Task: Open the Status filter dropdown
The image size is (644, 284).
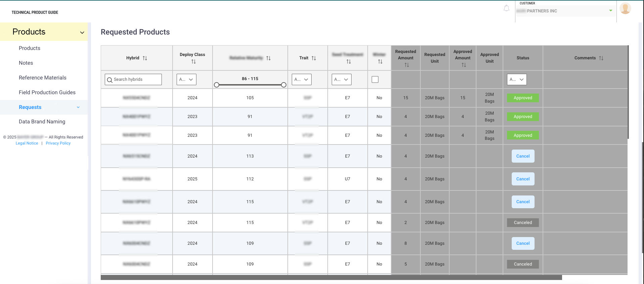Action: tap(517, 79)
